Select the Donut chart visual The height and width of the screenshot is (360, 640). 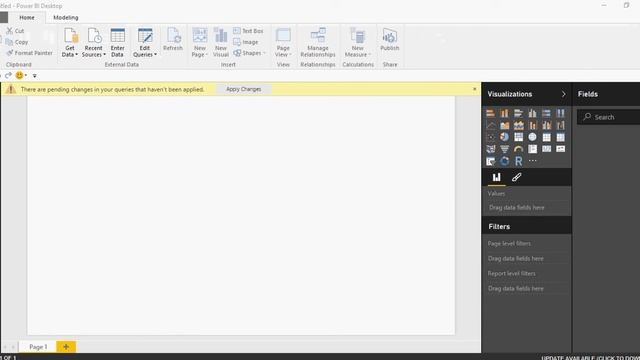[504, 161]
